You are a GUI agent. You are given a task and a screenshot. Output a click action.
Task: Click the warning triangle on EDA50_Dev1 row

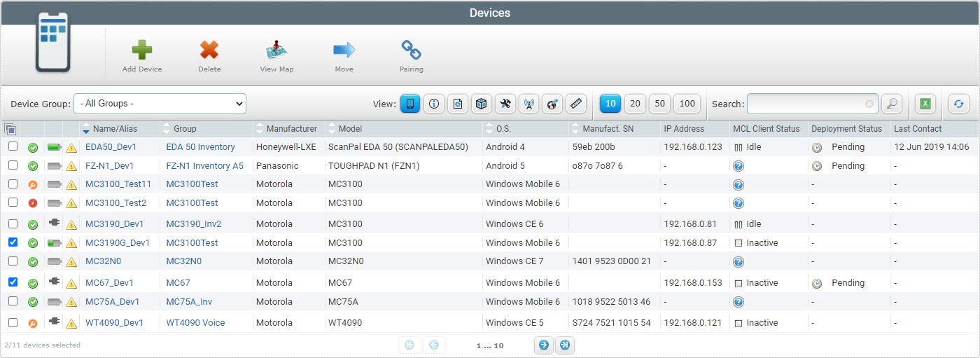pyautogui.click(x=71, y=148)
